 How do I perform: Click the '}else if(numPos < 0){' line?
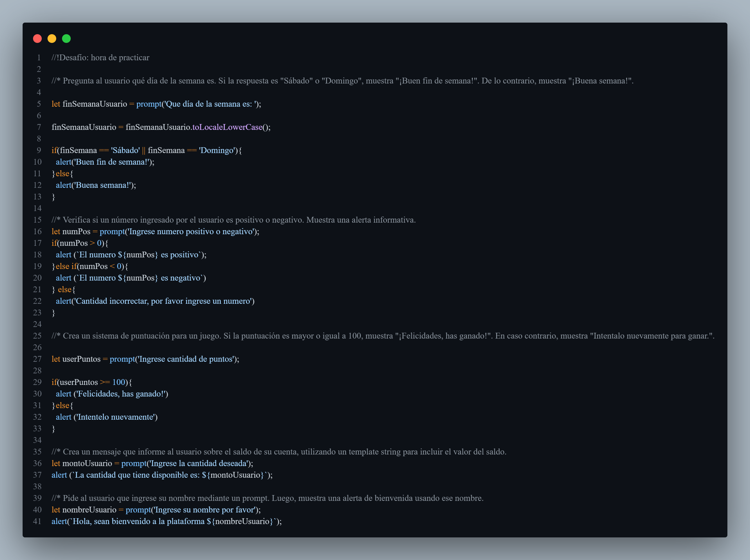90,266
